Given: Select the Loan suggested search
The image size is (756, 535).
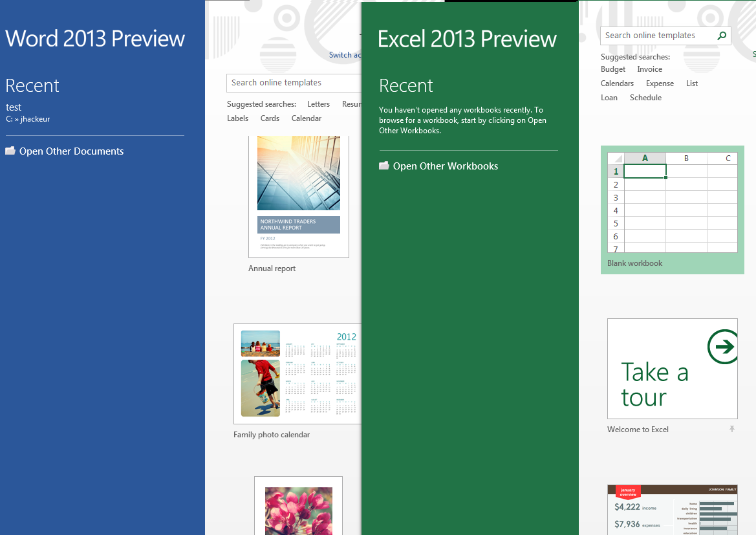Looking at the screenshot, I should [609, 98].
